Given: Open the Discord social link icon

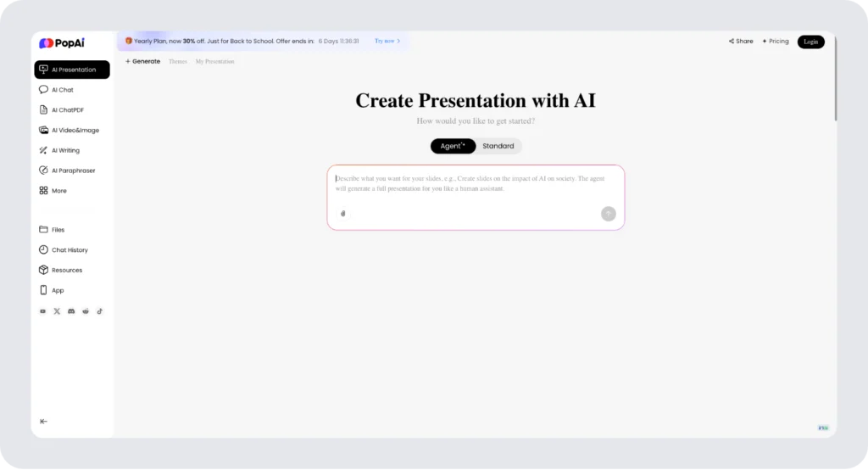Looking at the screenshot, I should pos(71,311).
